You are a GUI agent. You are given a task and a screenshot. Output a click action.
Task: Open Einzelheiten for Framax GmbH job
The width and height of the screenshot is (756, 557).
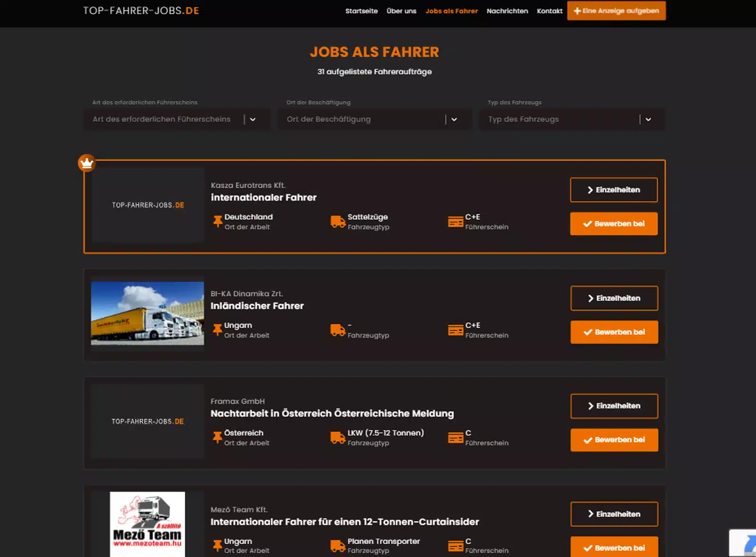pos(614,406)
